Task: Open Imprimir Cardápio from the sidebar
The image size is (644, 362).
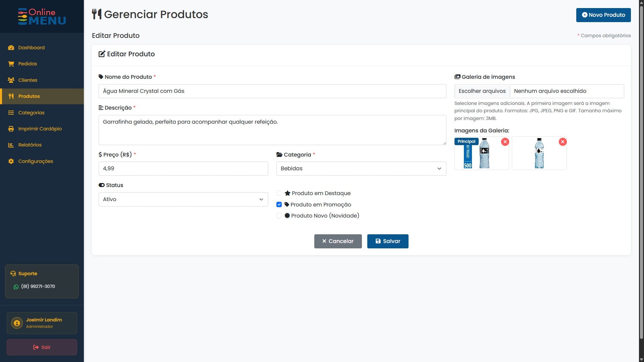Action: point(40,129)
